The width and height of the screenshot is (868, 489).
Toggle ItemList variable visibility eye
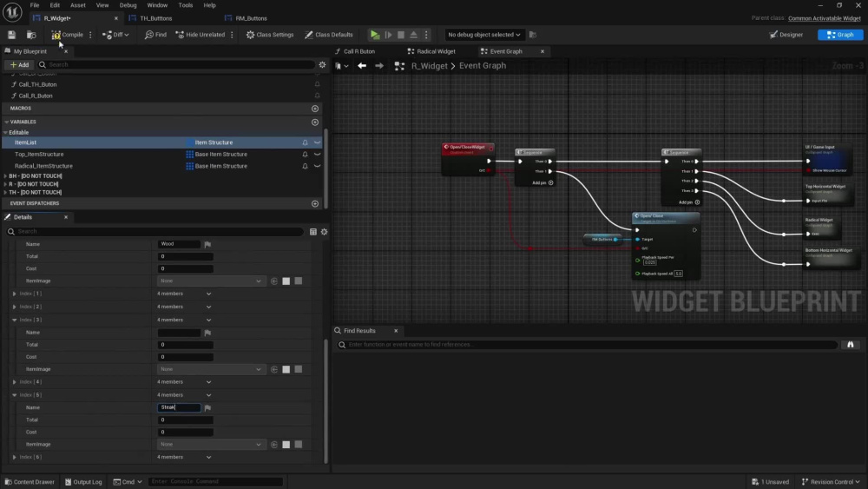pyautogui.click(x=317, y=142)
